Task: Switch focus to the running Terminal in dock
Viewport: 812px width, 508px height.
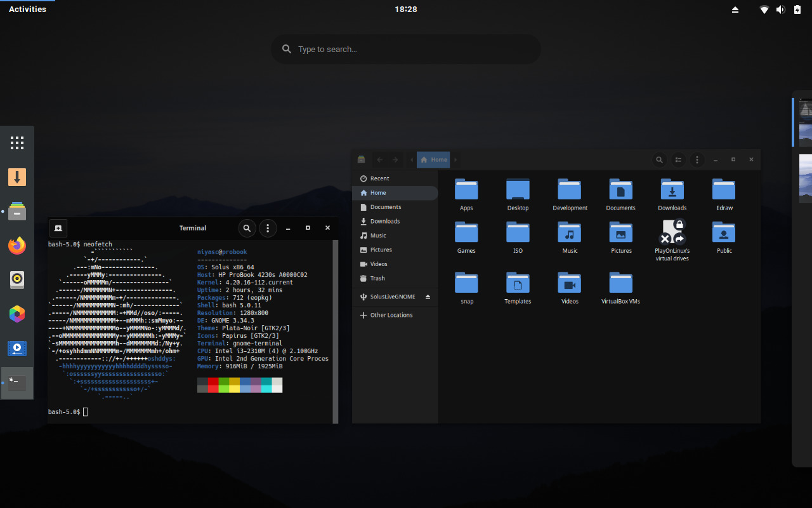Action: pyautogui.click(x=16, y=382)
